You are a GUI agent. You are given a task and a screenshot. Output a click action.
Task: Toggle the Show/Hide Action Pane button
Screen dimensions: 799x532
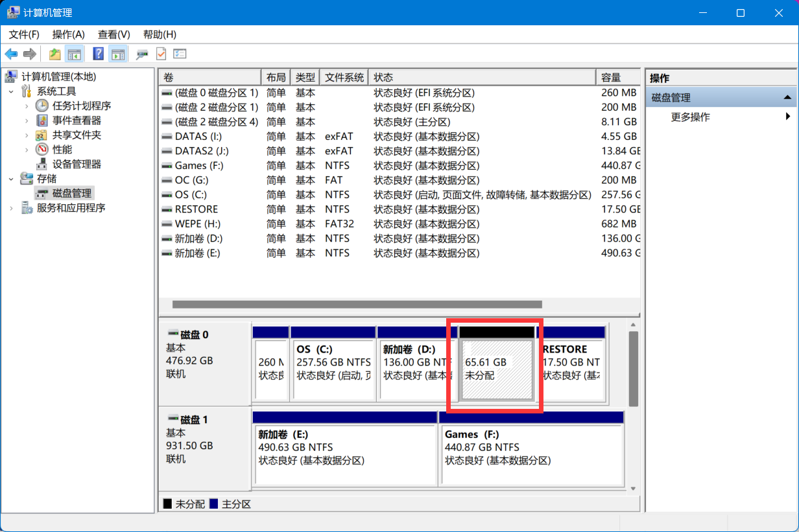click(117, 54)
